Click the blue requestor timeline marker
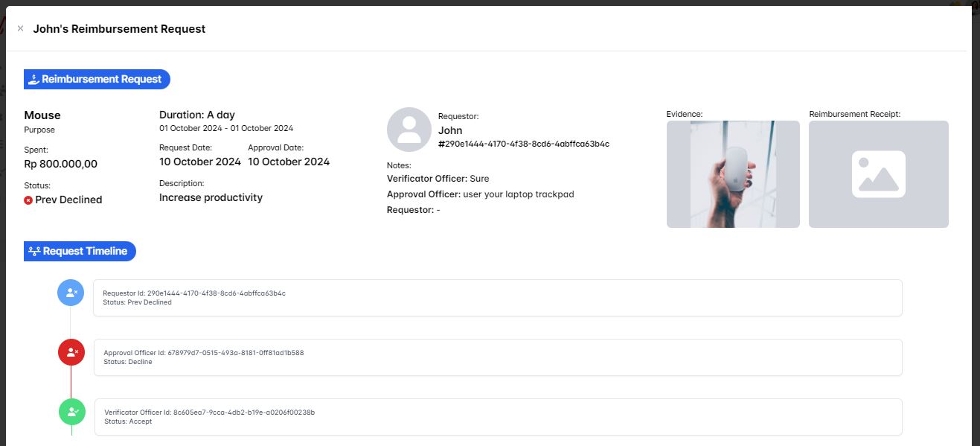 71,293
